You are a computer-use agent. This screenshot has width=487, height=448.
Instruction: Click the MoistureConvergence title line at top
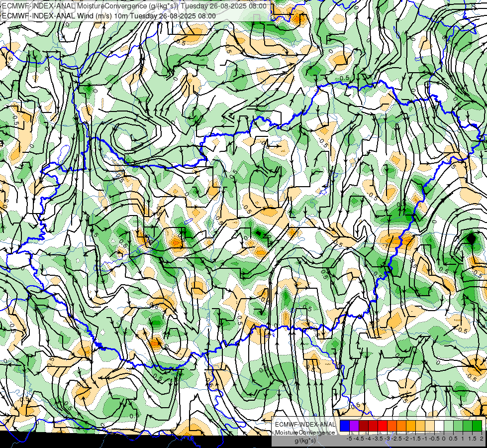[134, 6]
